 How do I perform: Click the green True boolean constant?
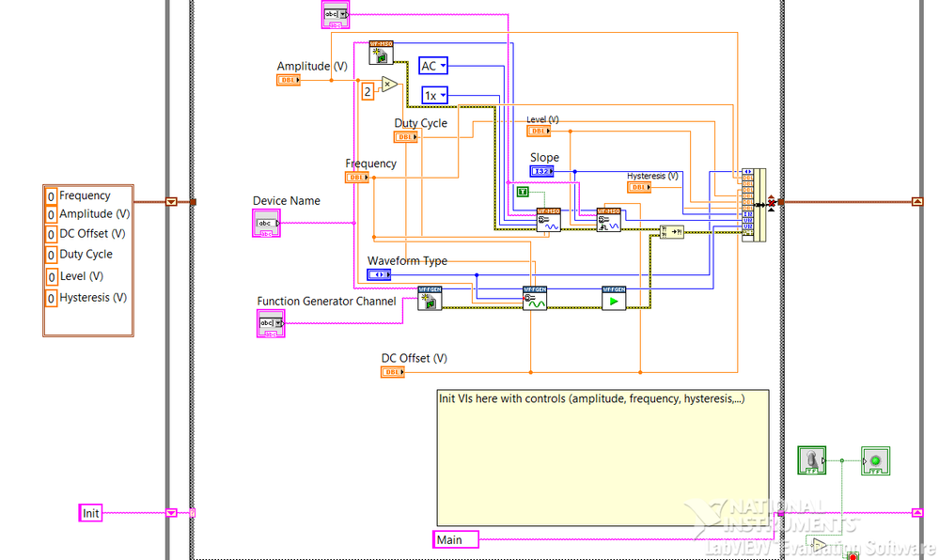pos(523,192)
